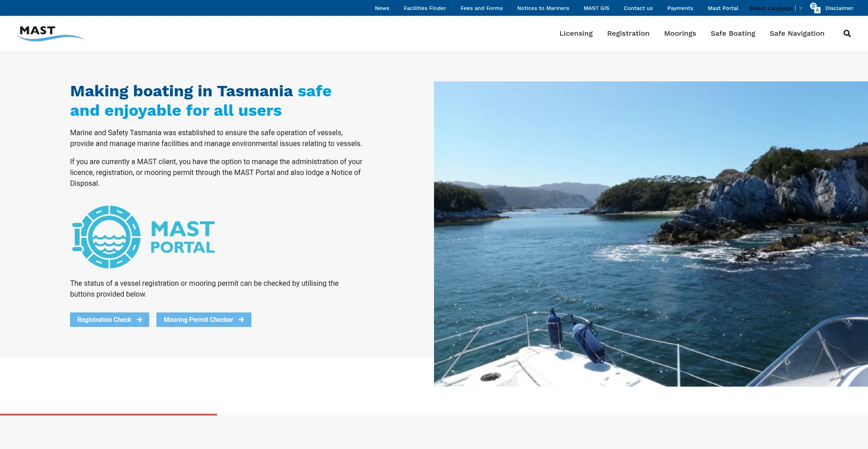Viewport: 868px width, 449px height.
Task: Click the Fees and Forms link
Action: 481,8
